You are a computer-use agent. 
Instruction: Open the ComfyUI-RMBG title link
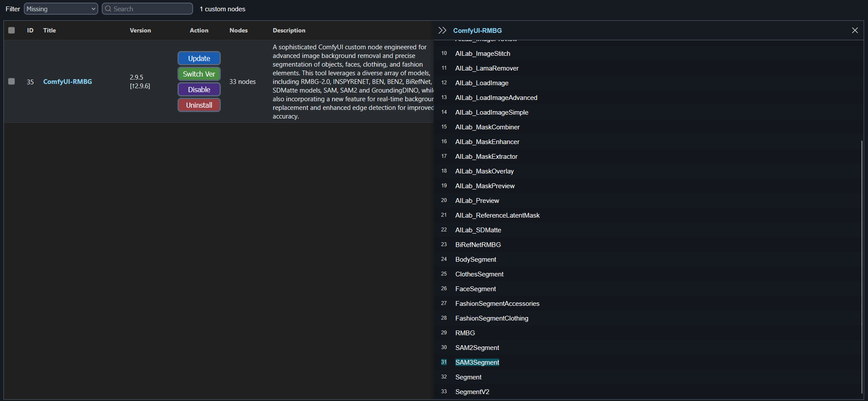(68, 82)
